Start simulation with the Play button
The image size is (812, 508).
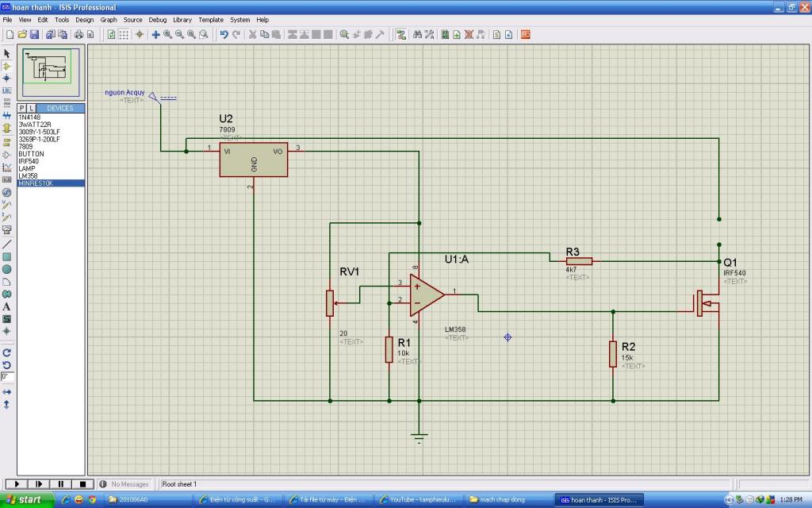coord(17,483)
